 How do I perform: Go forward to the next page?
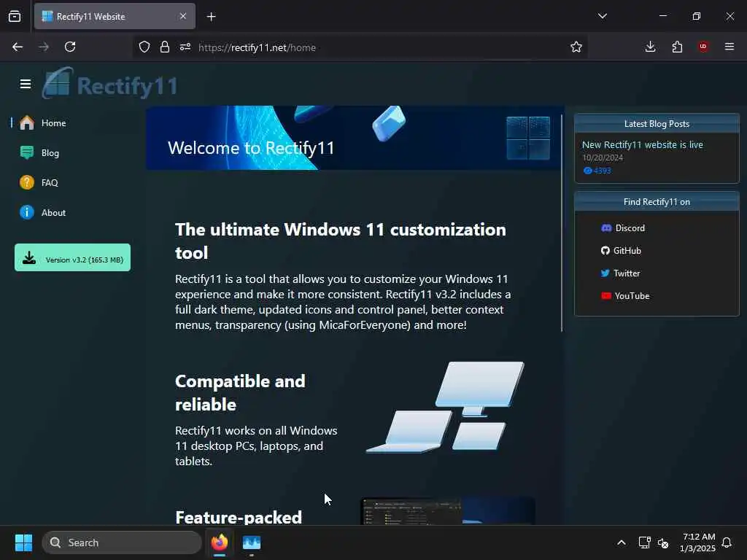click(x=44, y=47)
